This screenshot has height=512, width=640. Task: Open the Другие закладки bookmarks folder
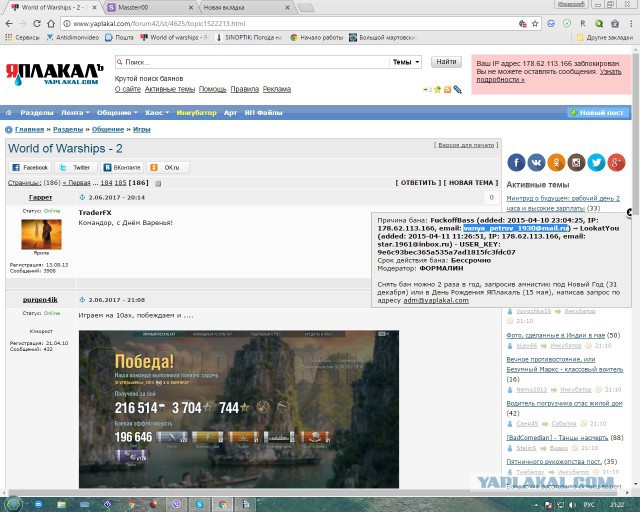tap(604, 38)
